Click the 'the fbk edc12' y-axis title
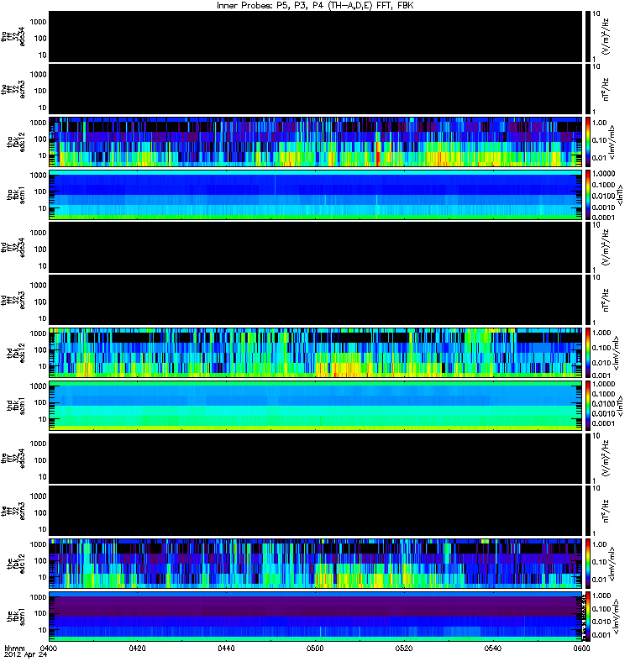The height and width of the screenshot is (672, 630). point(16,564)
